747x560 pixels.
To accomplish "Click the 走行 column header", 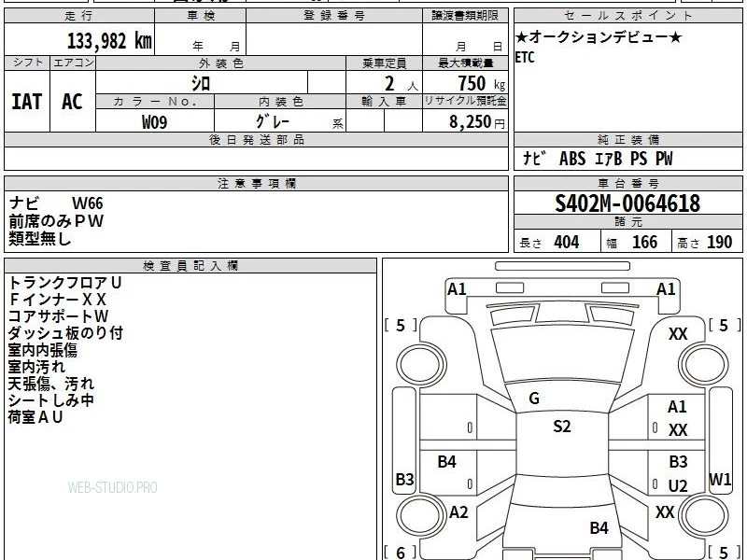I will coord(79,16).
